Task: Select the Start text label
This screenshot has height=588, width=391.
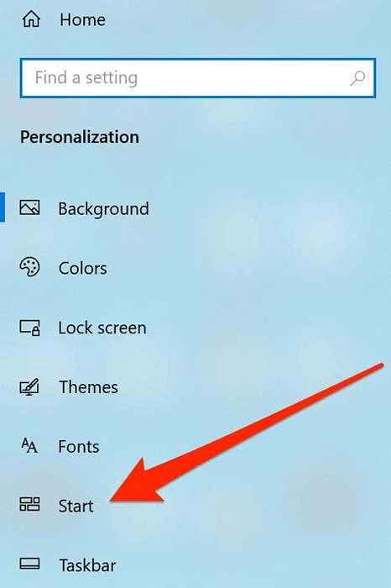Action: click(76, 506)
